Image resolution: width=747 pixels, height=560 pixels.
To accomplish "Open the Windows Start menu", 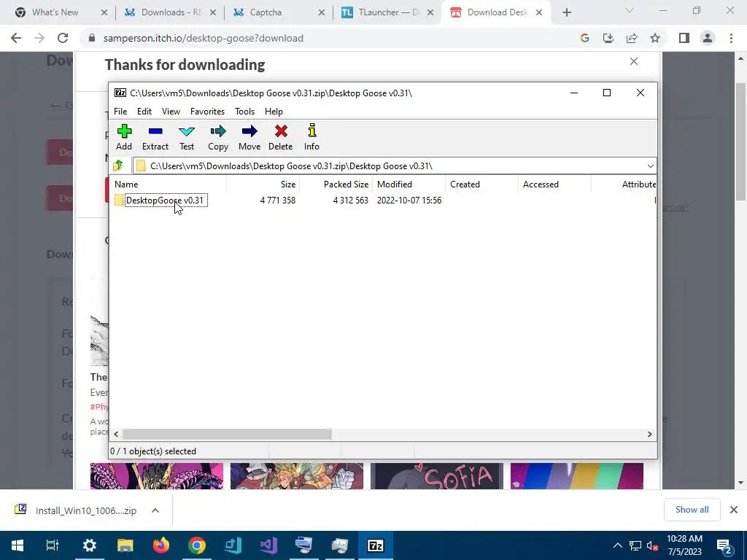I will click(18, 545).
